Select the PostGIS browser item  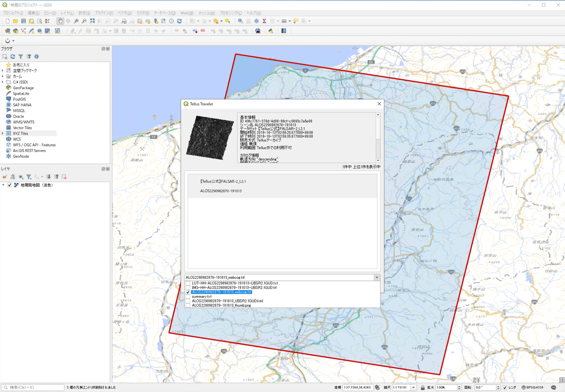[19, 99]
